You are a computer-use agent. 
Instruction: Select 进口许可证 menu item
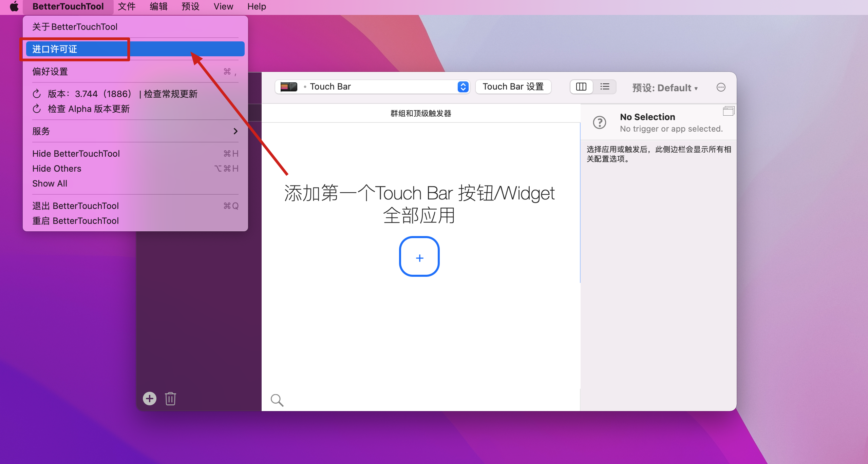point(135,49)
